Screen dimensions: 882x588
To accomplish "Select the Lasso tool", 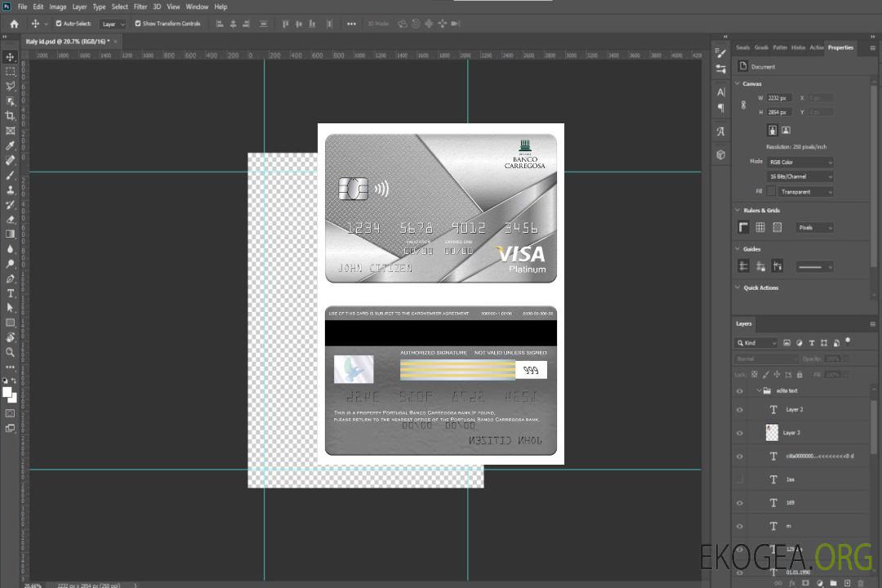I will 10,86.
